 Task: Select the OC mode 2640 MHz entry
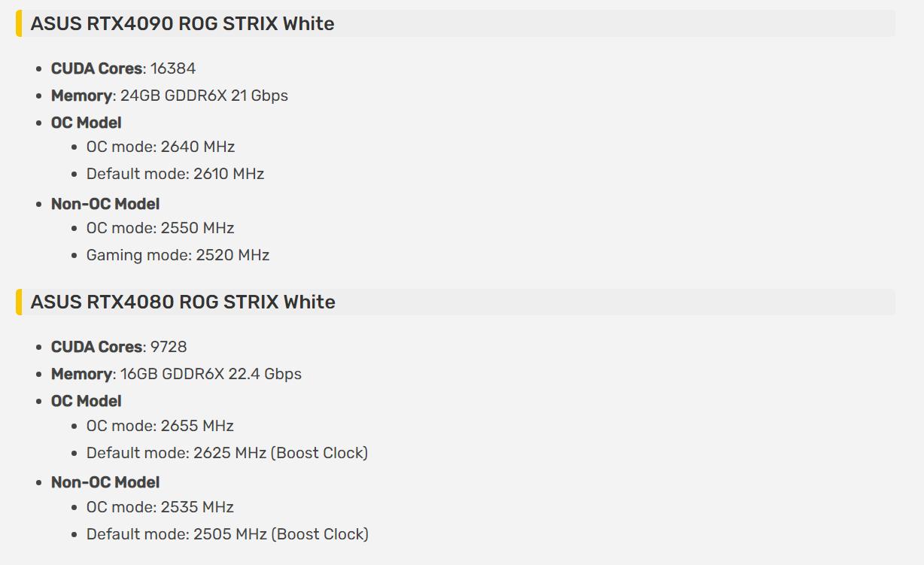coord(160,147)
